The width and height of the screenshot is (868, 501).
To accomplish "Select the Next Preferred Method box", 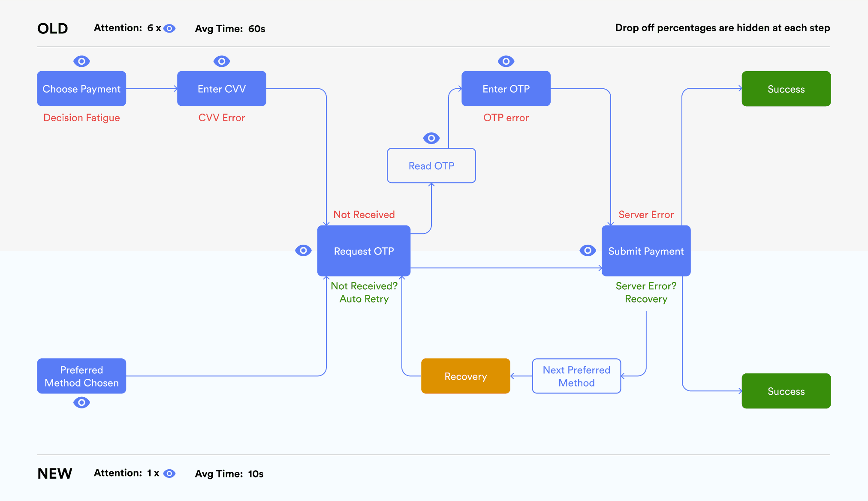I will [x=576, y=376].
